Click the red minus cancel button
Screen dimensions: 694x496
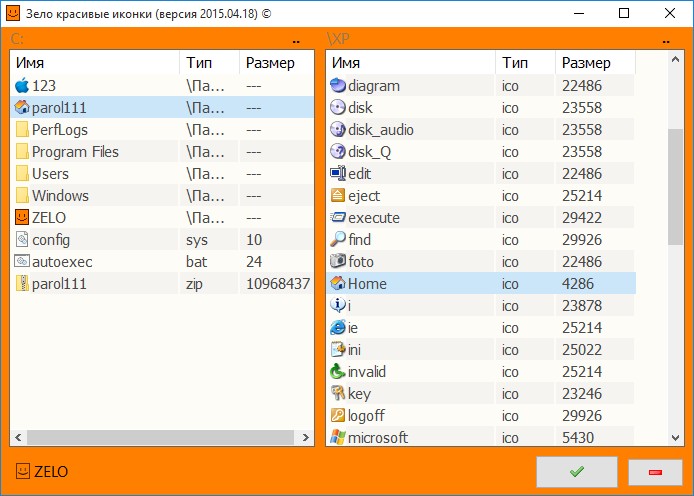655,473
